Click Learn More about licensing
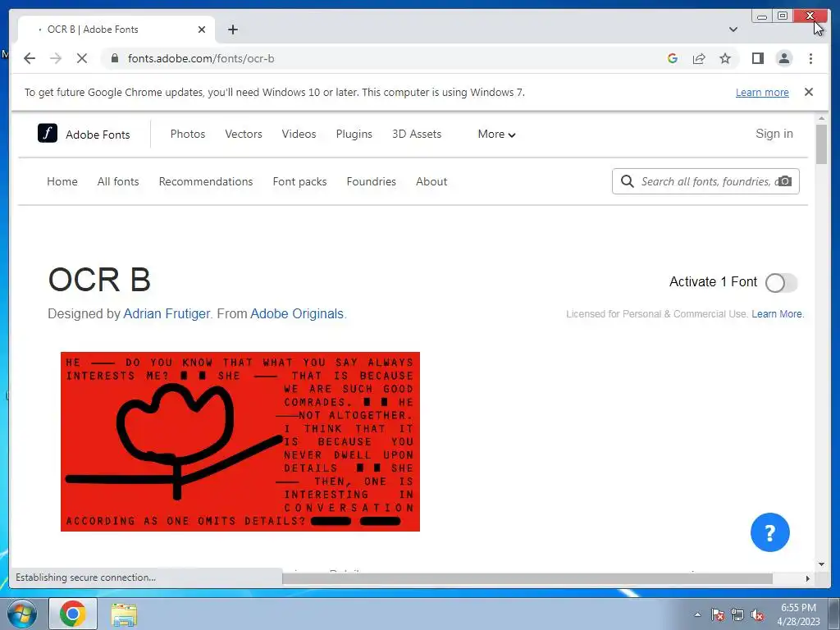 (777, 314)
